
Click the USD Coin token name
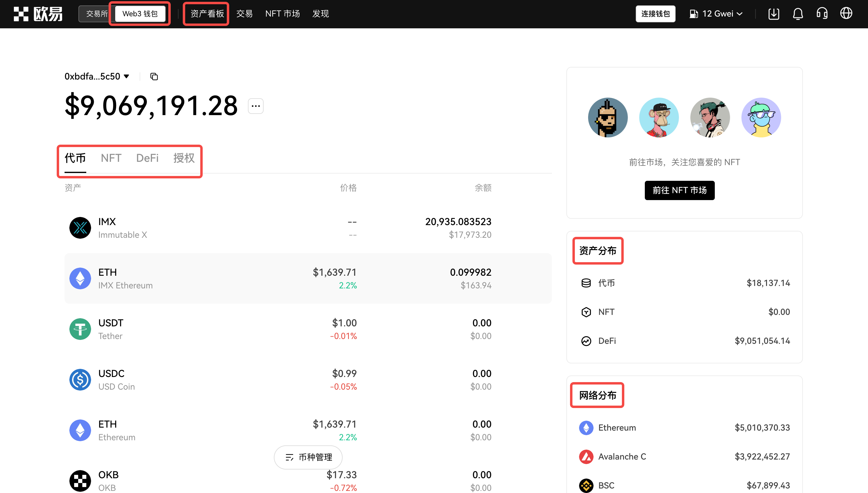click(x=116, y=387)
